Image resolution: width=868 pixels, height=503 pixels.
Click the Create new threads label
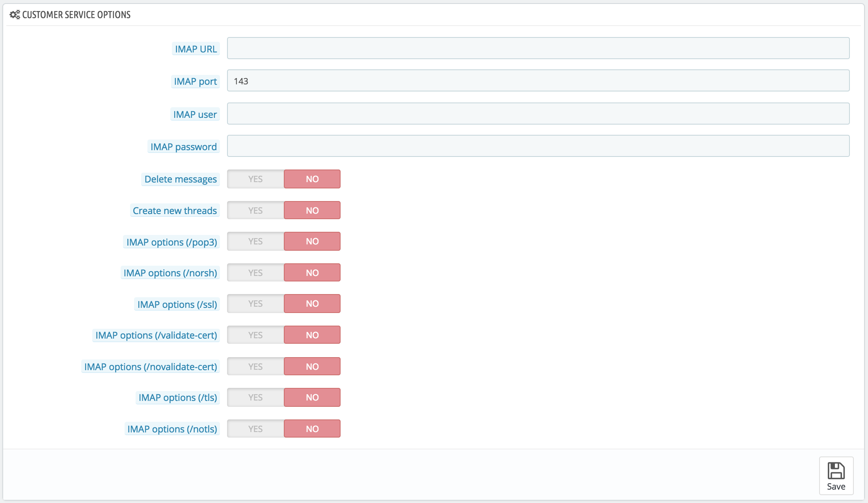[x=175, y=211]
